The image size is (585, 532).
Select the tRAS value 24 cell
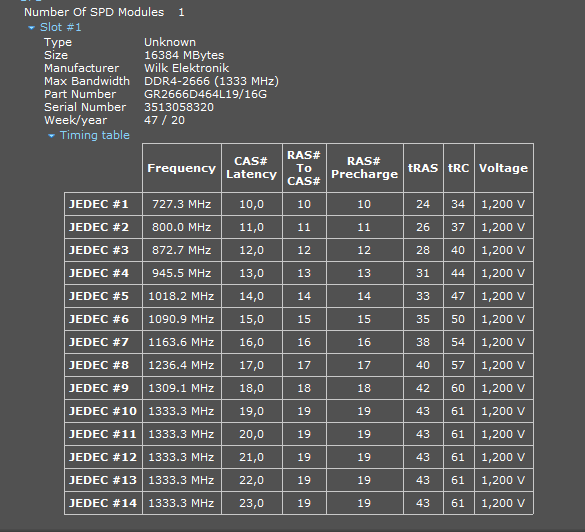[x=423, y=204]
